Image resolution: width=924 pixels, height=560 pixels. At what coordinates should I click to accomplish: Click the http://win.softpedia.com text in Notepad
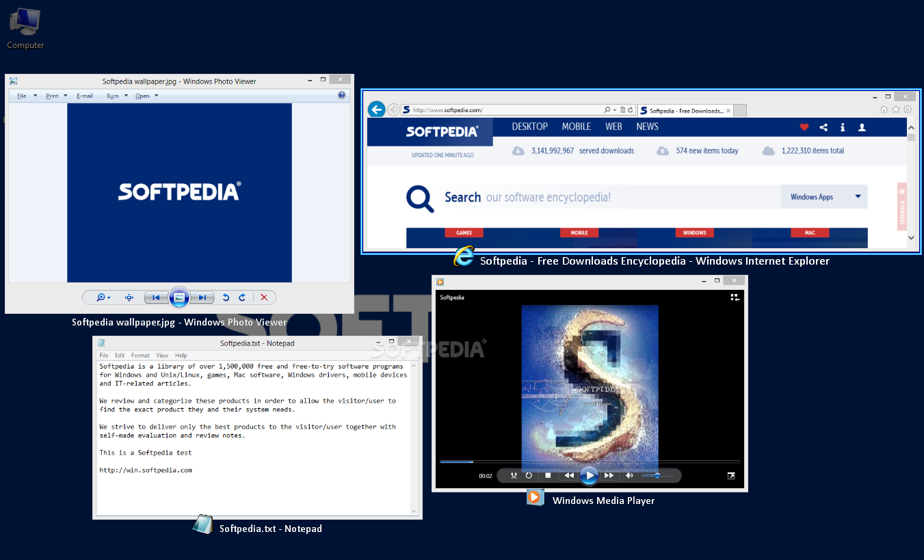[146, 470]
